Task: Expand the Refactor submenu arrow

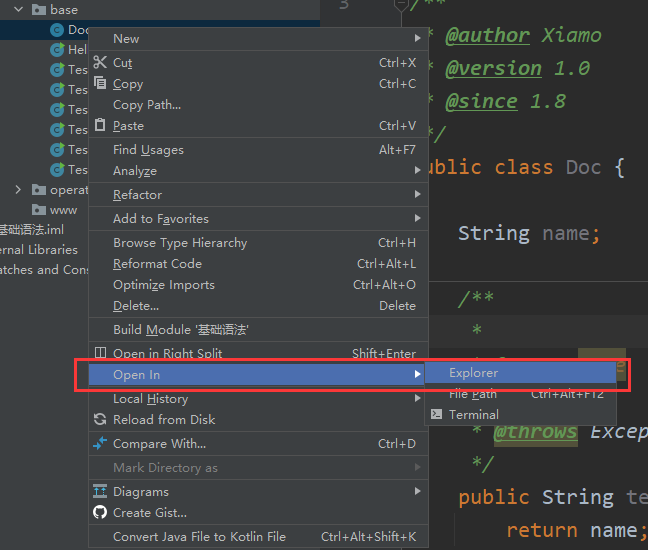Action: click(417, 194)
